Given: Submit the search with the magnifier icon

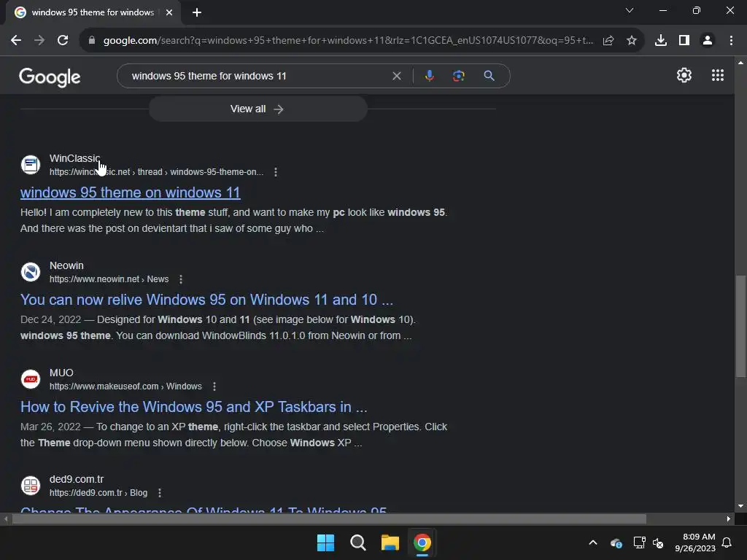Looking at the screenshot, I should [489, 76].
